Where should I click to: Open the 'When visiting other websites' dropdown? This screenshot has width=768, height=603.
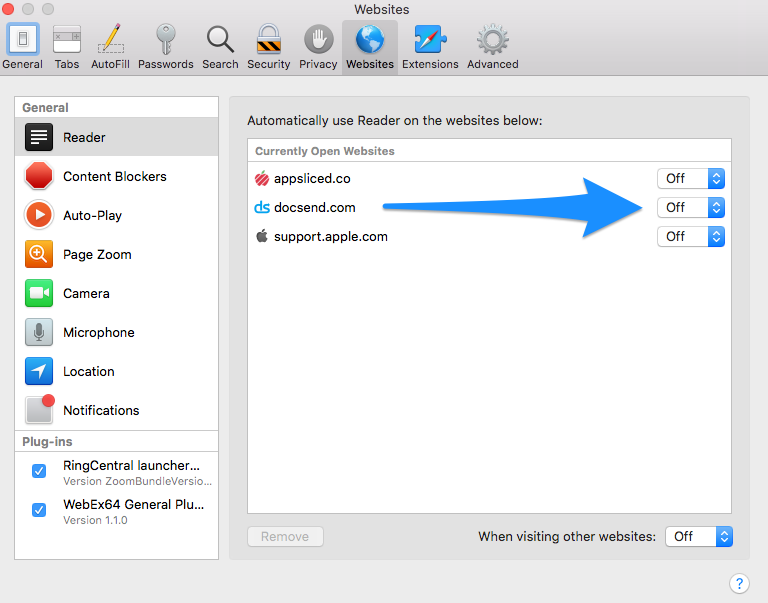coord(699,536)
